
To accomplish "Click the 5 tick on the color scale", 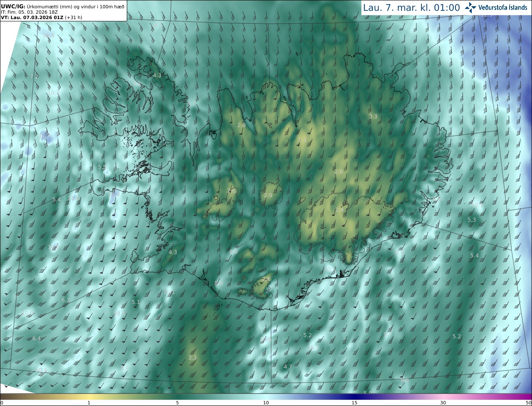I will pos(177,403).
